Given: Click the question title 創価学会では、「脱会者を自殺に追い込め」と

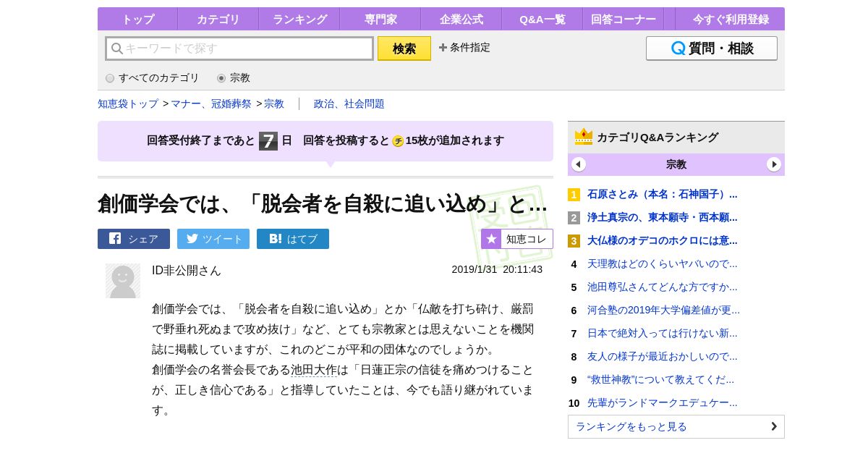Looking at the screenshot, I should pos(323,204).
